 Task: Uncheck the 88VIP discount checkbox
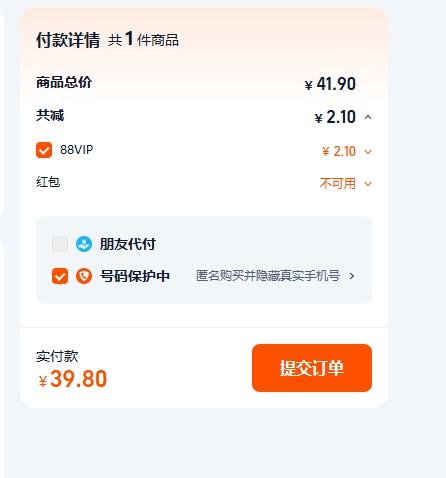(44, 150)
